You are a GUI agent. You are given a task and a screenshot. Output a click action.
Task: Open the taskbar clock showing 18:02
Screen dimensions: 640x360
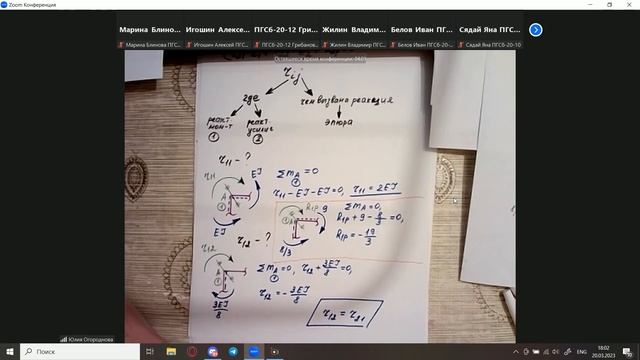[x=603, y=351]
